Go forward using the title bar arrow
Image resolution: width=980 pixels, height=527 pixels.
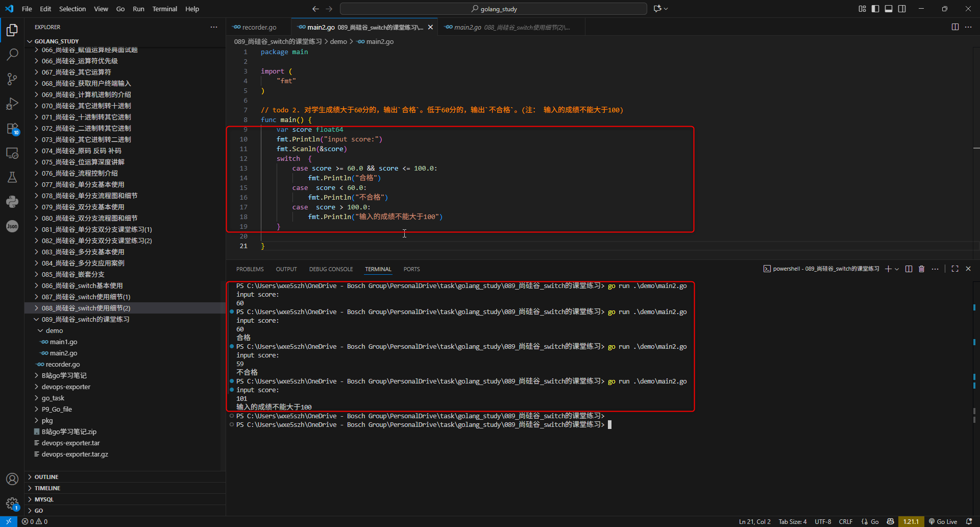(329, 9)
